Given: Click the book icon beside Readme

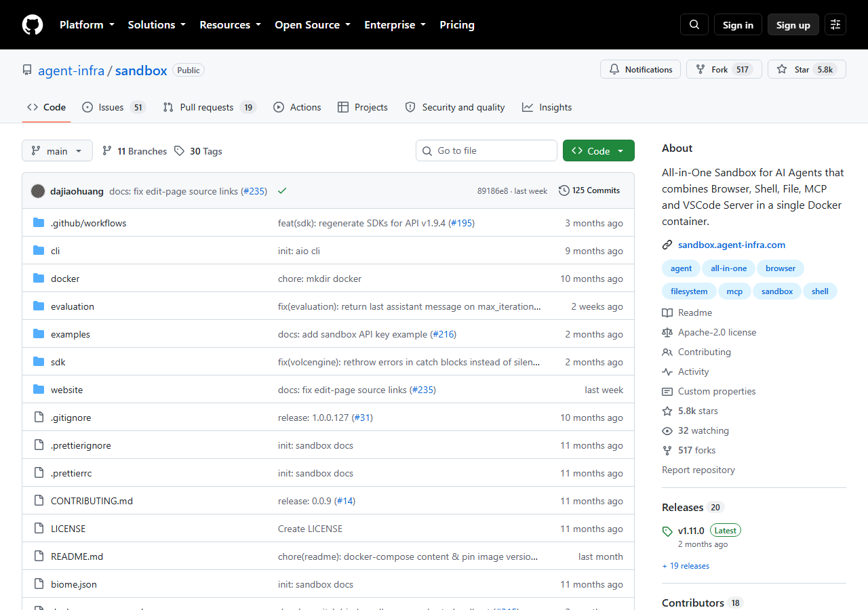Looking at the screenshot, I should pos(667,312).
